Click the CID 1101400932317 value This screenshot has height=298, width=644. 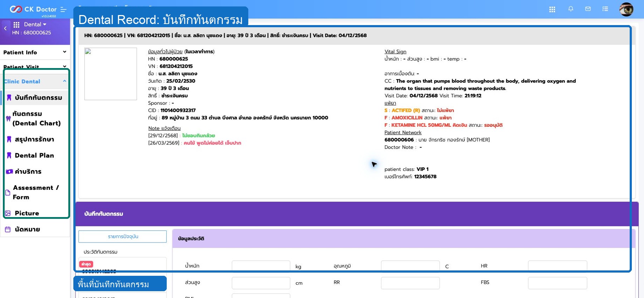coord(178,110)
